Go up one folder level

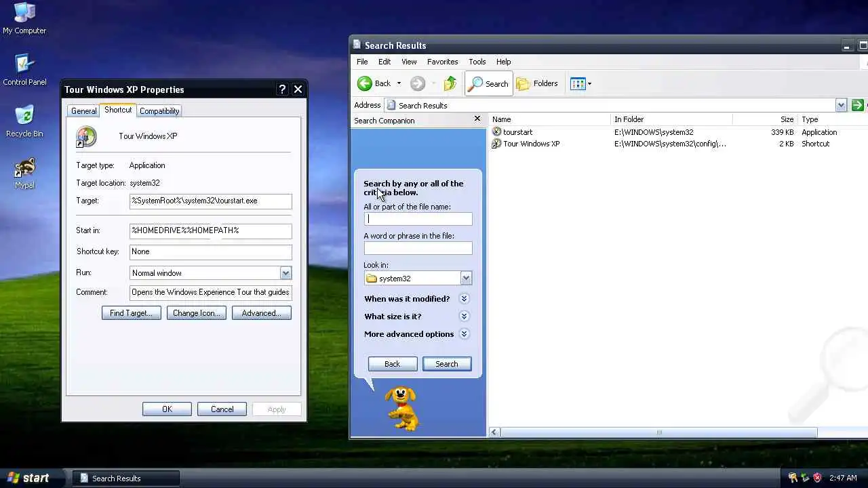[x=450, y=83]
